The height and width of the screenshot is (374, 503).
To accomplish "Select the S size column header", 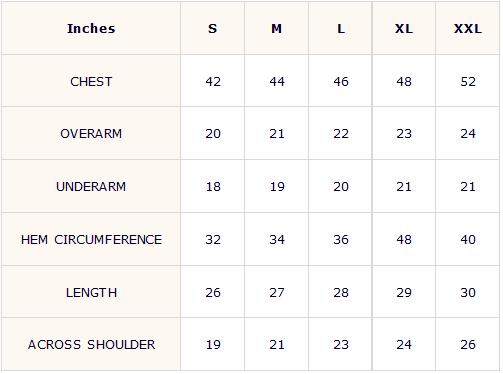I will pos(213,29).
